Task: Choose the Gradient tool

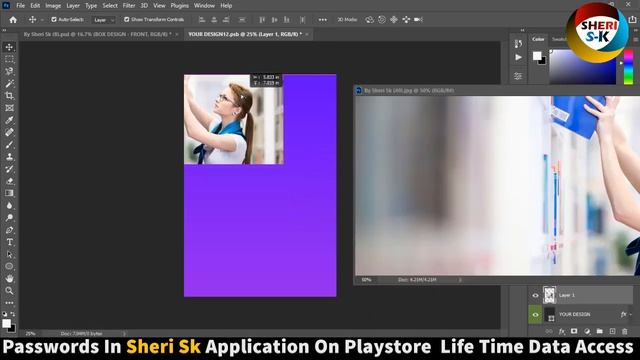Action: pyautogui.click(x=9, y=193)
